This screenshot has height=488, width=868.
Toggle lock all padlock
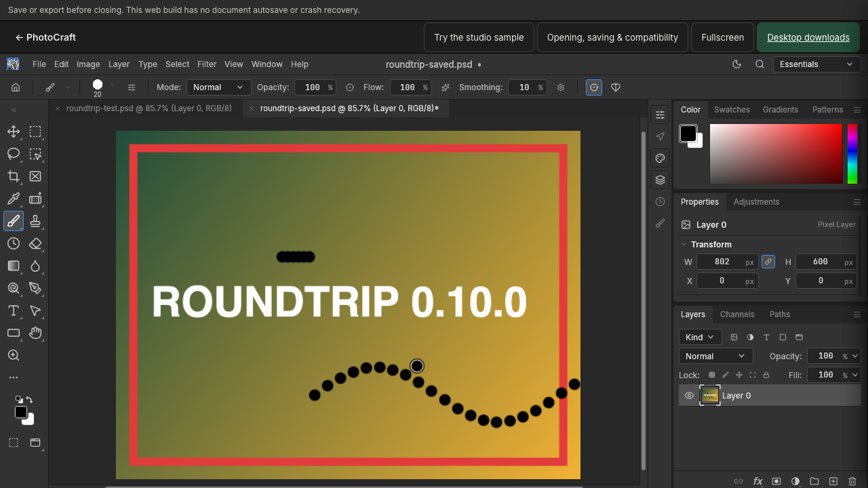pyautogui.click(x=766, y=375)
